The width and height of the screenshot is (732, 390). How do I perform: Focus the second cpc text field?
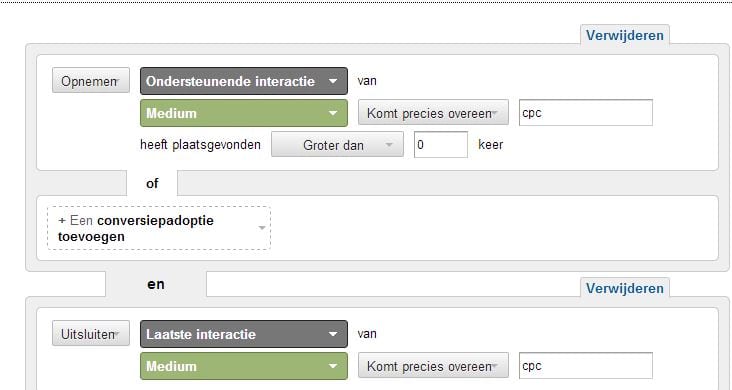click(585, 366)
